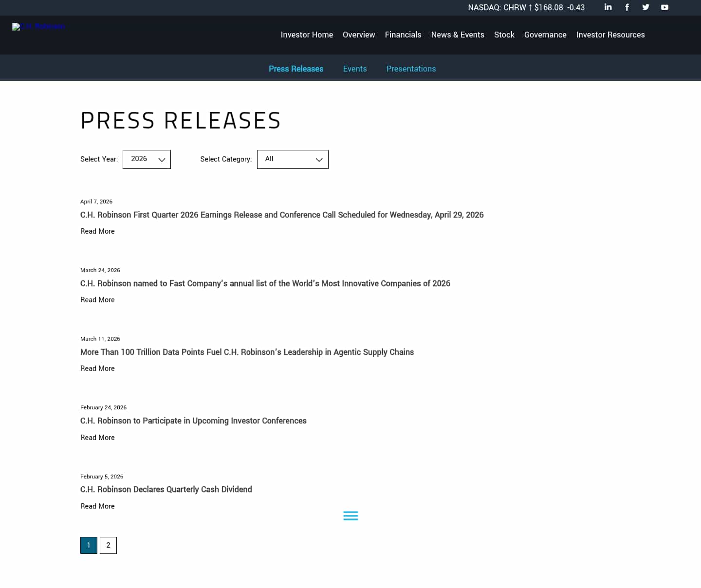Go to page 2 of press releases
This screenshot has width=701, height=588.
point(108,545)
